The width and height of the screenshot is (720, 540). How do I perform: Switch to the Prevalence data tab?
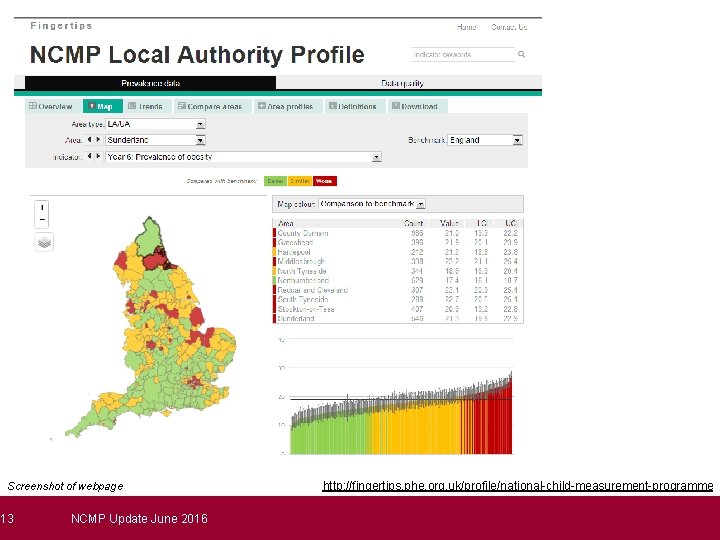coord(151,83)
